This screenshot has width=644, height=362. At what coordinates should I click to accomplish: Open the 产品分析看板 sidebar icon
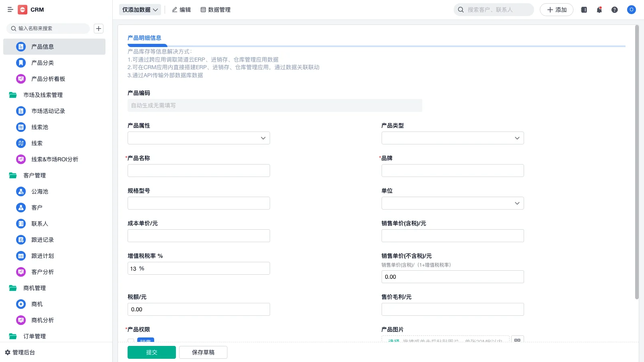click(21, 79)
